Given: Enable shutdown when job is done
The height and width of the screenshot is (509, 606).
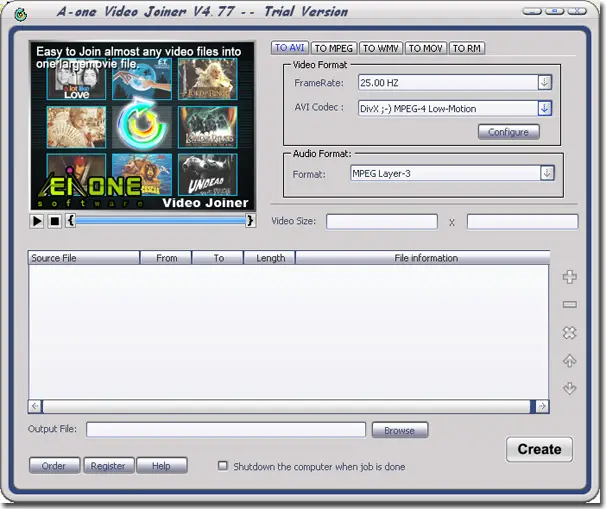Looking at the screenshot, I should tap(223, 466).
